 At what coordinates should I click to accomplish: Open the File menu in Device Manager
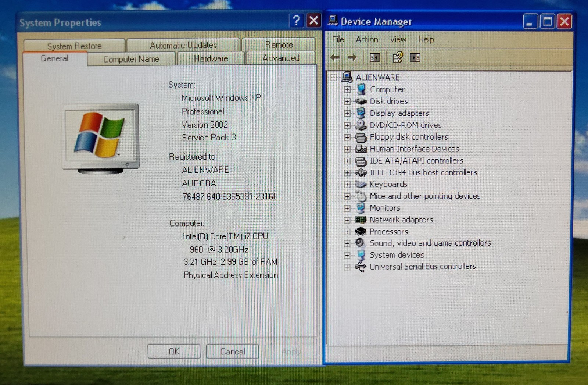[x=338, y=39]
